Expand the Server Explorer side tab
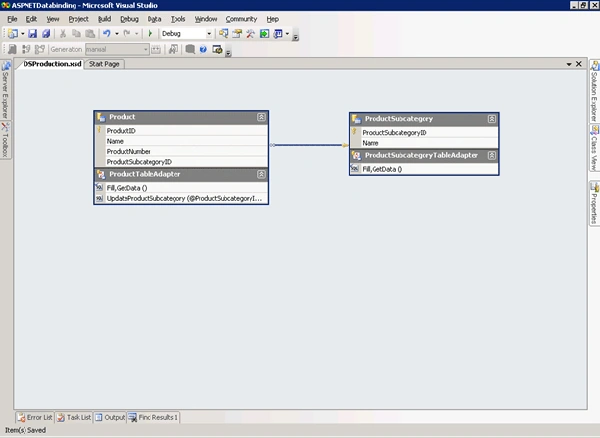The height and width of the screenshot is (438, 600). coord(5,90)
